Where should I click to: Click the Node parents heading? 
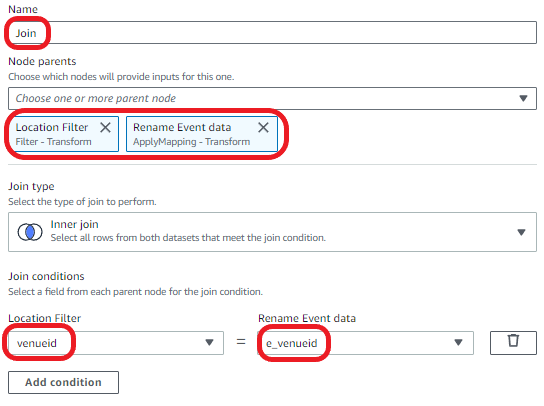(42, 61)
